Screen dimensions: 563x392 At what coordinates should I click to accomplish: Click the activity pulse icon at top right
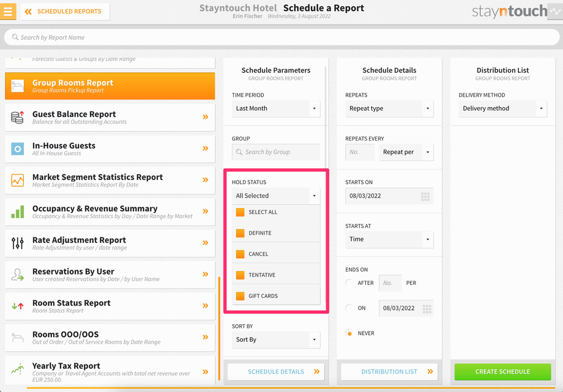555,12
